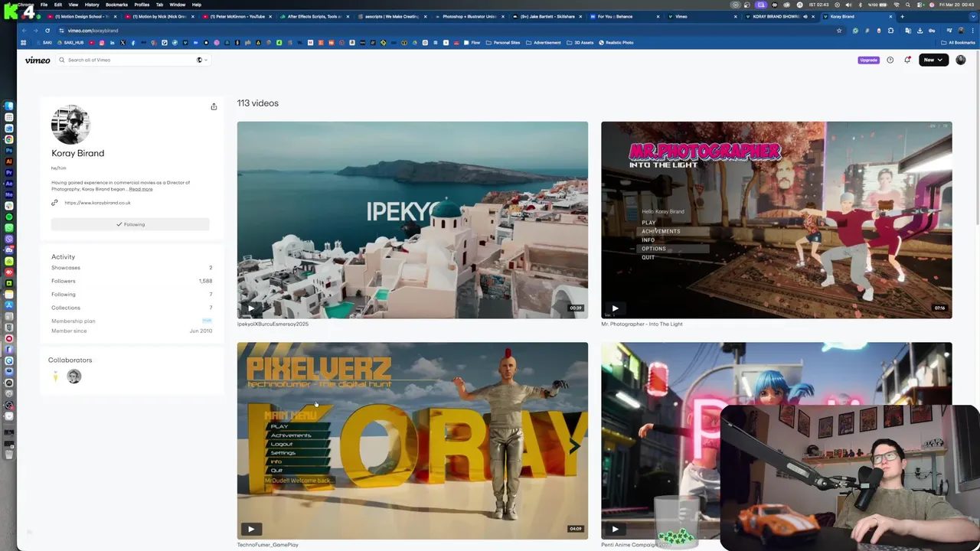Open Premiere Pro from the dock

[x=9, y=172]
